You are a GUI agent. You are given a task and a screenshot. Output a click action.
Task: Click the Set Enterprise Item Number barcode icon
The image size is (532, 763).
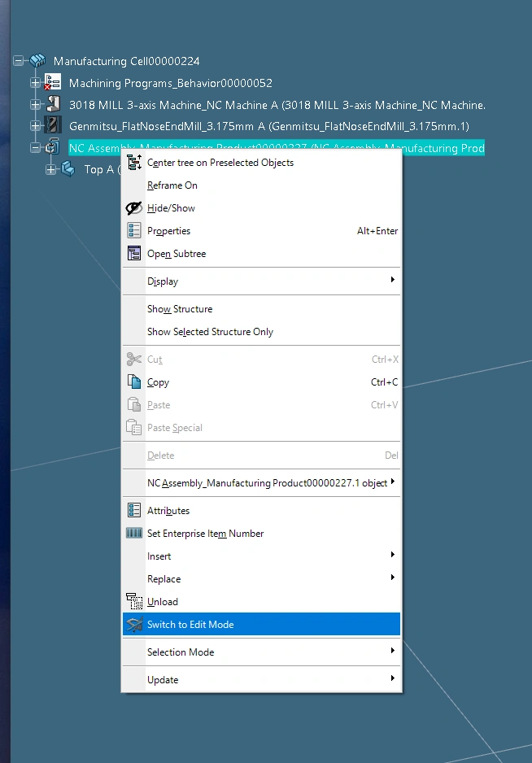pyautogui.click(x=134, y=534)
